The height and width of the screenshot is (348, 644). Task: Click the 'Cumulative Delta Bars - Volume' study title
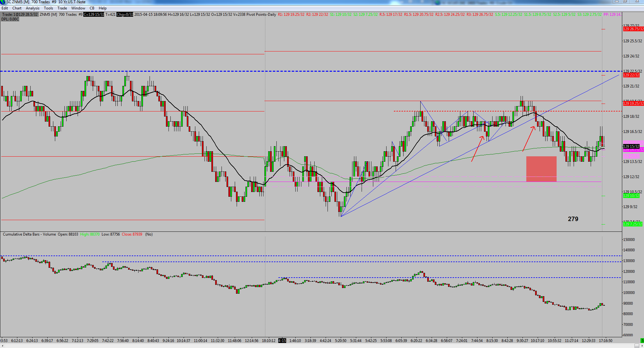click(29, 234)
